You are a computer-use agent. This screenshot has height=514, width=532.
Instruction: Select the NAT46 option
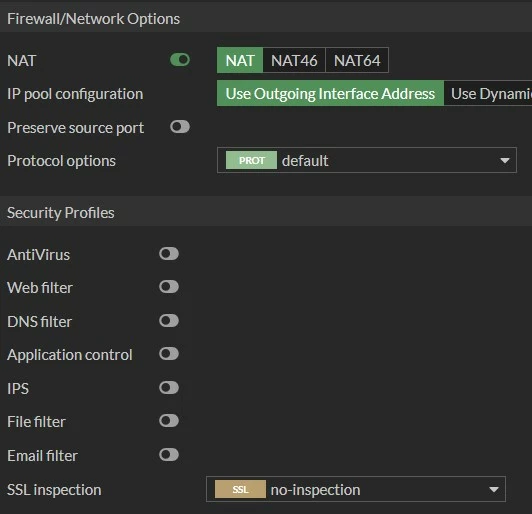294,60
